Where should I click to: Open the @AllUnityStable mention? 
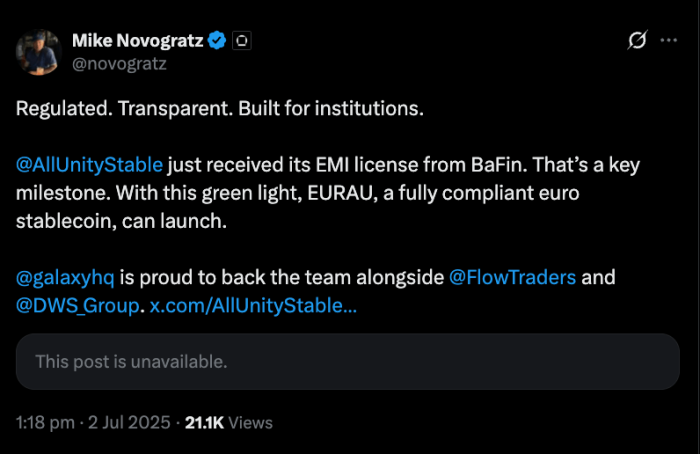point(89,164)
